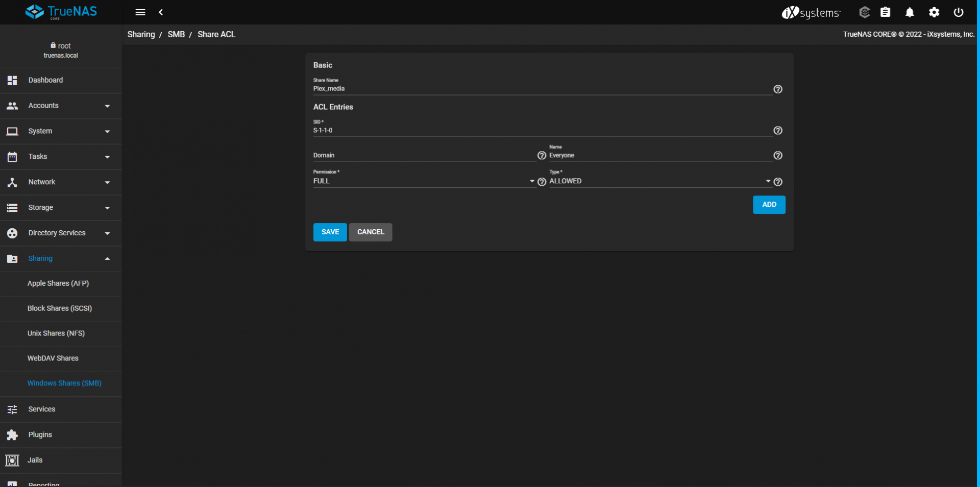Image resolution: width=980 pixels, height=487 pixels.
Task: Show help for SID field
Action: [778, 131]
